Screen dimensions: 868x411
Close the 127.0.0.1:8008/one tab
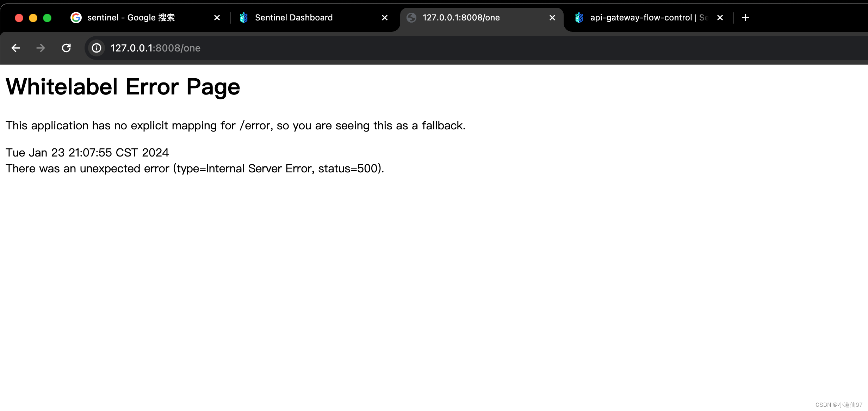pyautogui.click(x=552, y=18)
